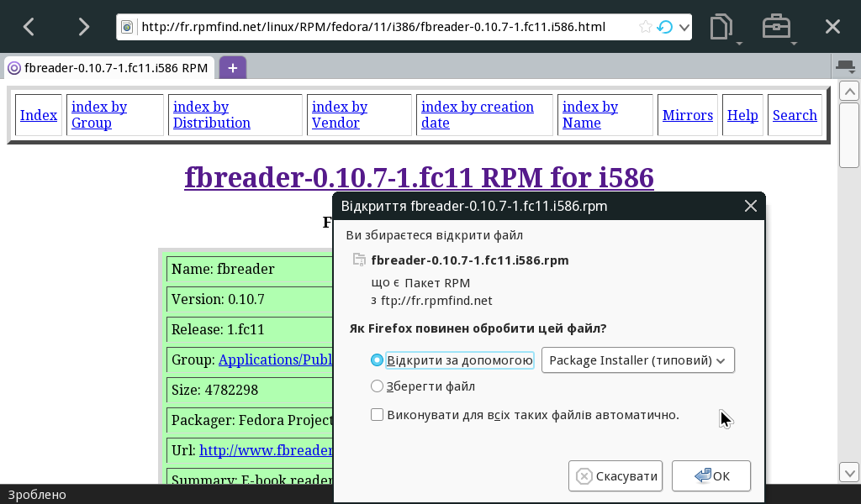Click the scrollbar down arrow
This screenshot has width=861, height=504.
pyautogui.click(x=849, y=473)
